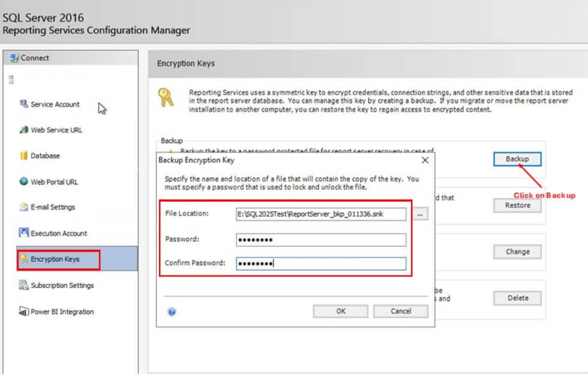Screen dimensions: 588x374
Task: Select E-mail Settings in sidebar
Action: coord(53,207)
